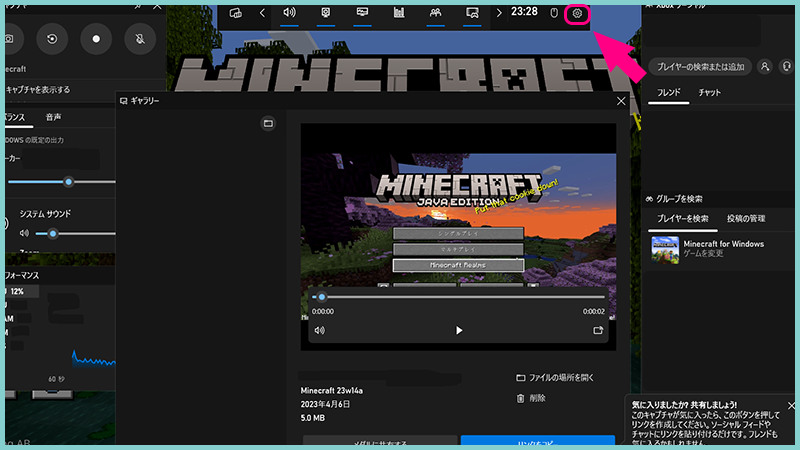Toggle the Gallery widget icon in top bar

(472, 13)
